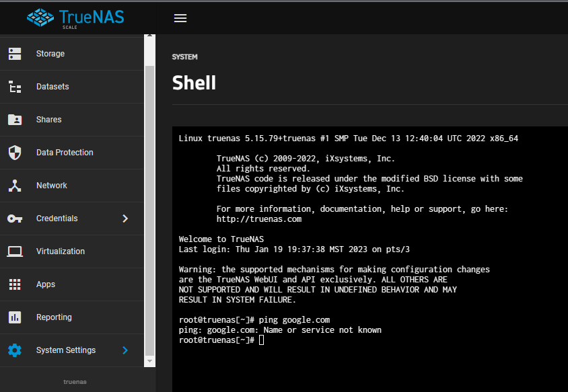This screenshot has height=392, width=568.
Task: Open the Datasets page
Action: tap(52, 87)
